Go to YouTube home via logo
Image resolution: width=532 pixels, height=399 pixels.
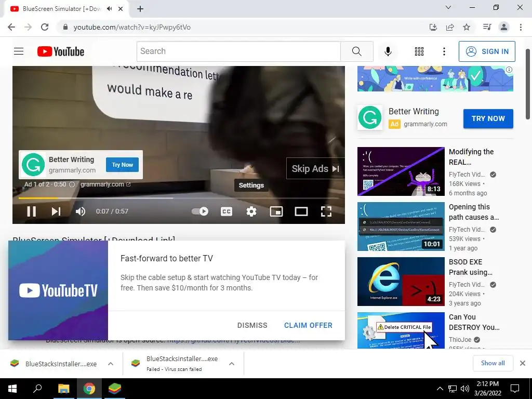[61, 51]
